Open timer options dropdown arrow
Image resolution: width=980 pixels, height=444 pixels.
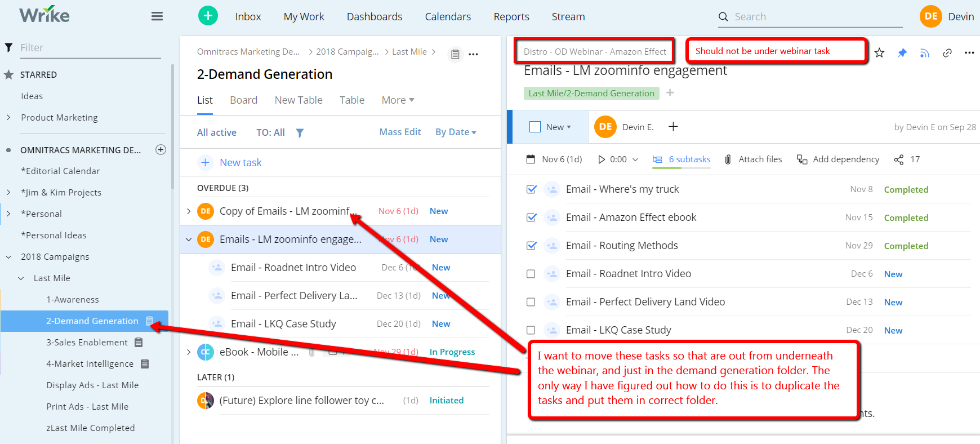point(635,159)
